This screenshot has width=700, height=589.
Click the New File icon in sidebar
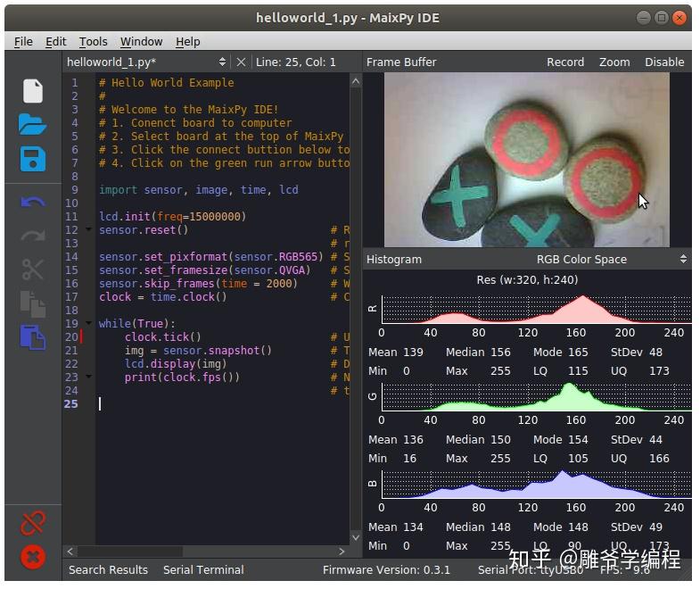(x=33, y=91)
